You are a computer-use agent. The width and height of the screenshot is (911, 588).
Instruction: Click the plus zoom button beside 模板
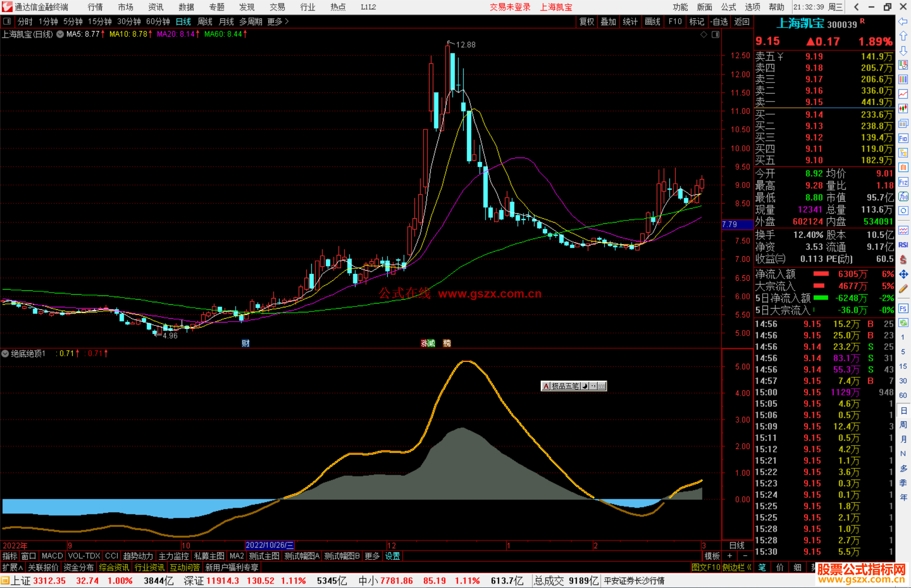[x=730, y=556]
